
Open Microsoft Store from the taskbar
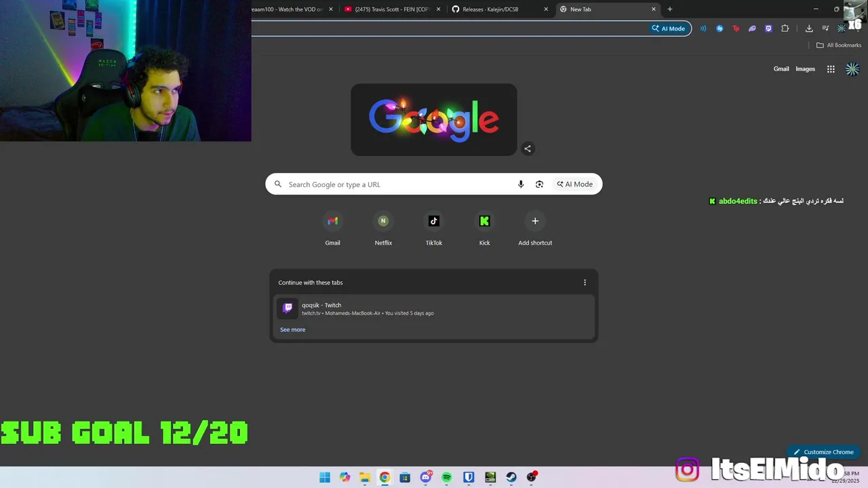(405, 477)
